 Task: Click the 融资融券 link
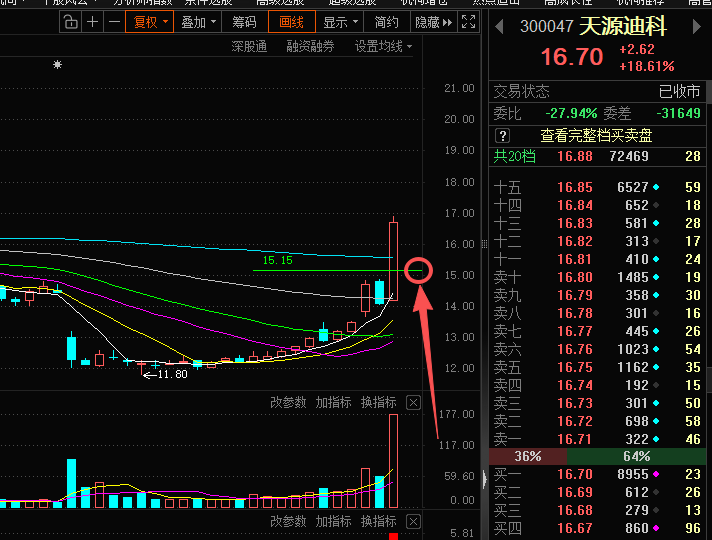tap(310, 46)
